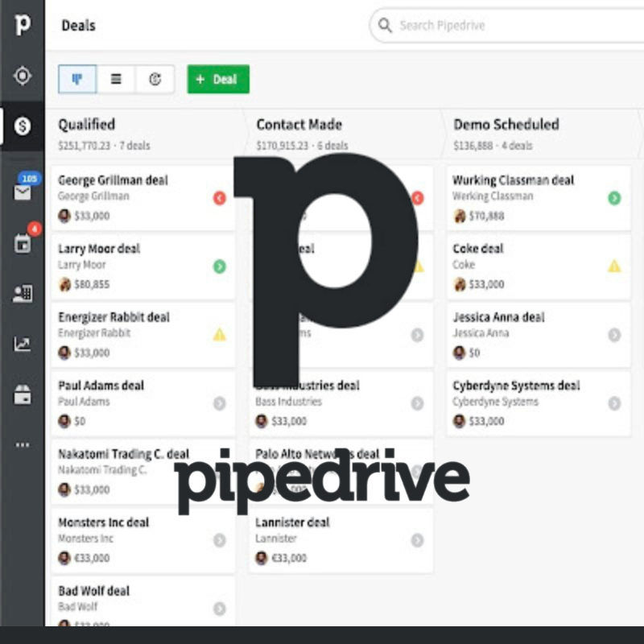
Task: Select the Demo Scheduled stage header
Action: tap(506, 125)
